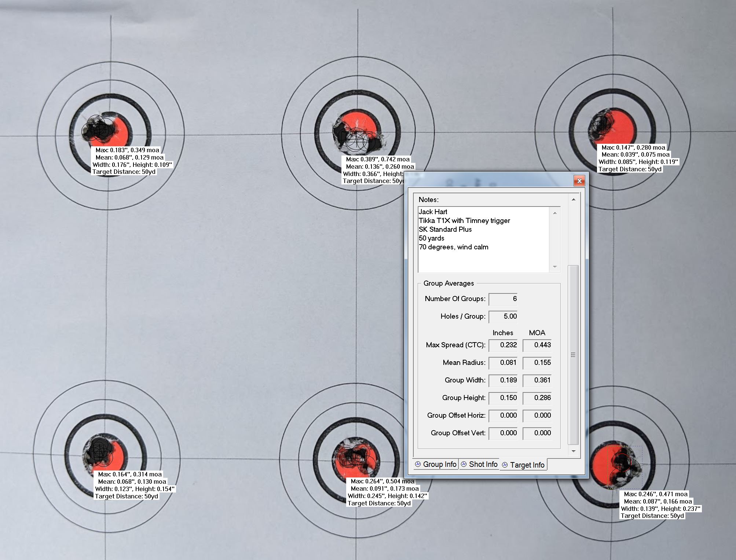
Task: Click Mean Radius inches value 0.081
Action: pos(503,363)
